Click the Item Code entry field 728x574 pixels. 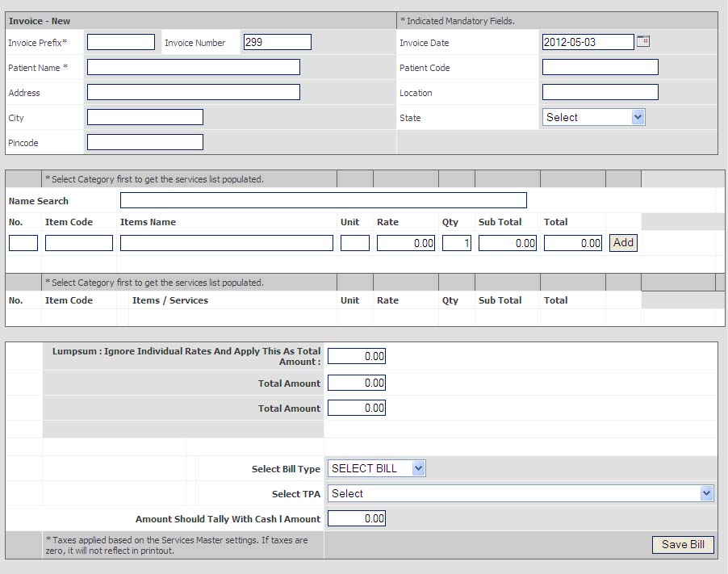coord(78,243)
